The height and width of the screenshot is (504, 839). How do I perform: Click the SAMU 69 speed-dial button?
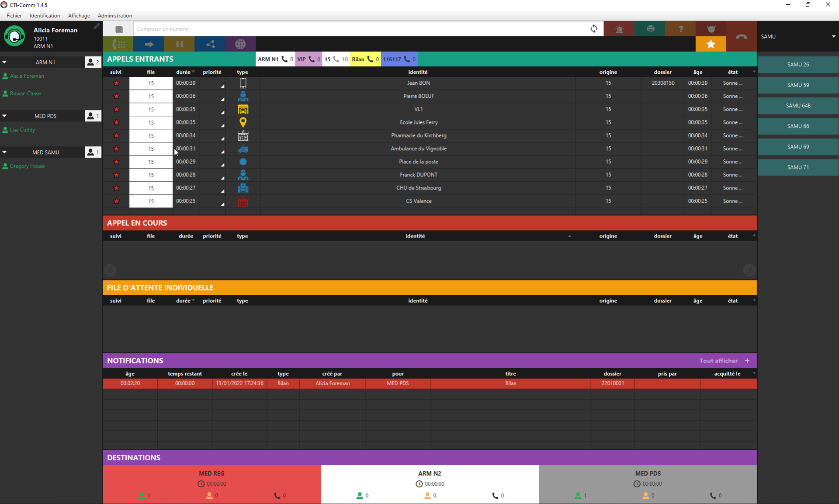tap(798, 147)
